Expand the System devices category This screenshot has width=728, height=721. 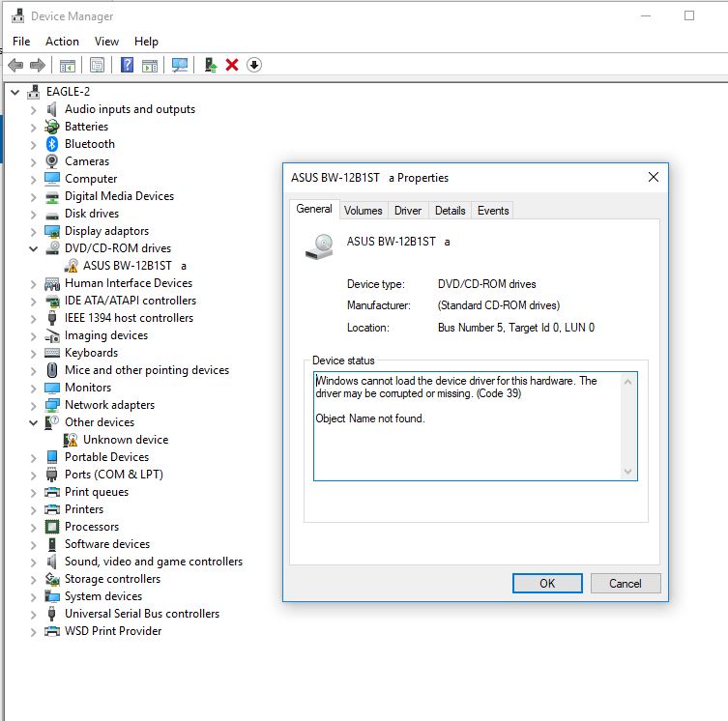tap(34, 596)
